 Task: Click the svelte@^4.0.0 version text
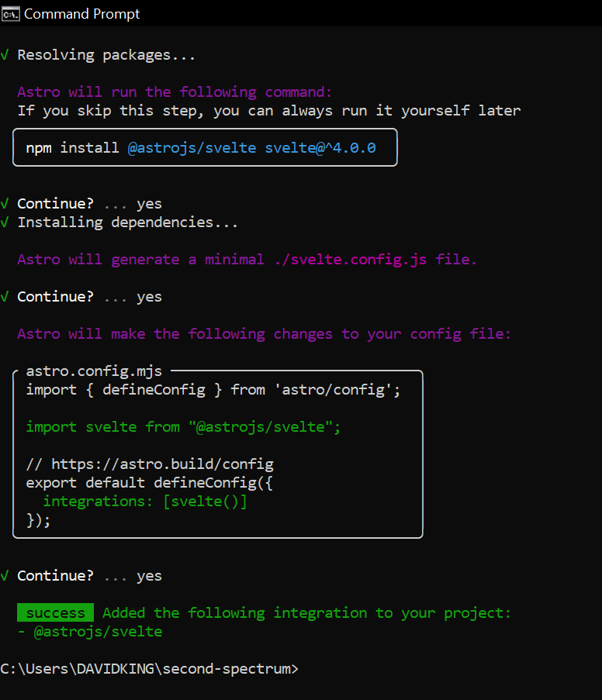320,147
